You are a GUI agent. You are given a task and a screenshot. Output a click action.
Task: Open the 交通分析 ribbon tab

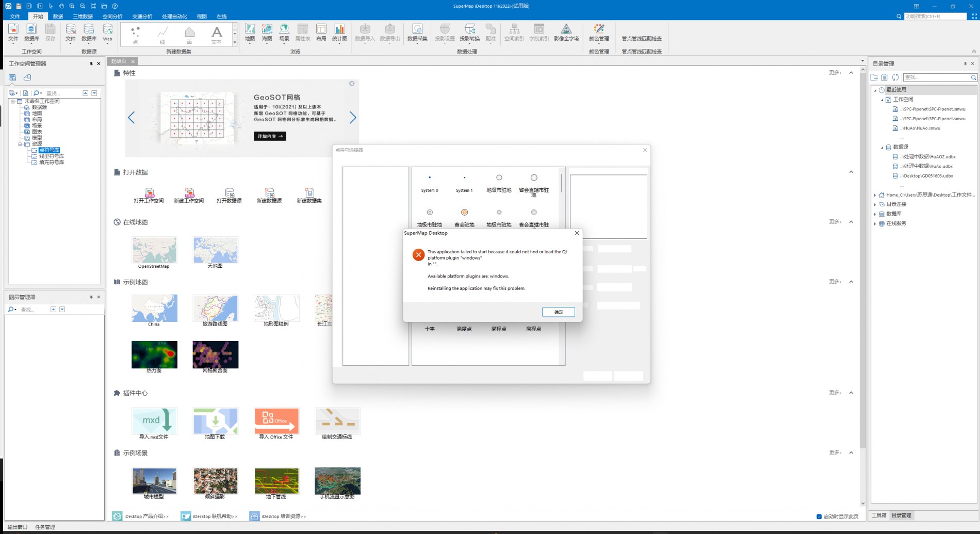142,17
